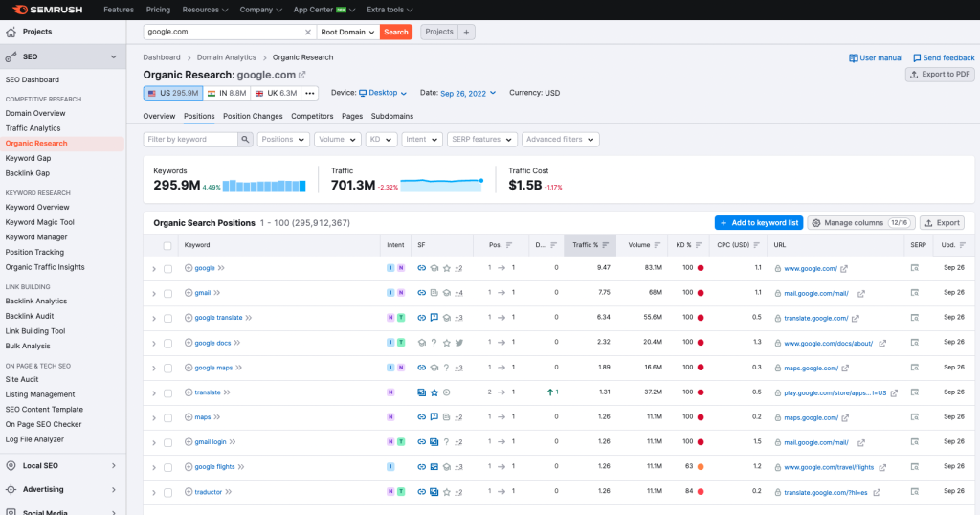This screenshot has width=980, height=515.
Task: Focus the Filter by keyword field
Action: click(x=190, y=140)
